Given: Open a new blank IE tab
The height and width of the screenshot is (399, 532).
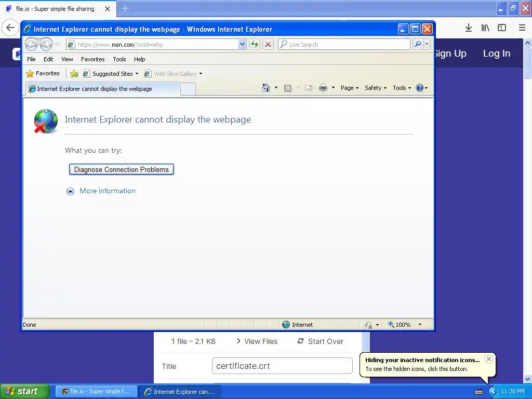Looking at the screenshot, I should [x=188, y=89].
